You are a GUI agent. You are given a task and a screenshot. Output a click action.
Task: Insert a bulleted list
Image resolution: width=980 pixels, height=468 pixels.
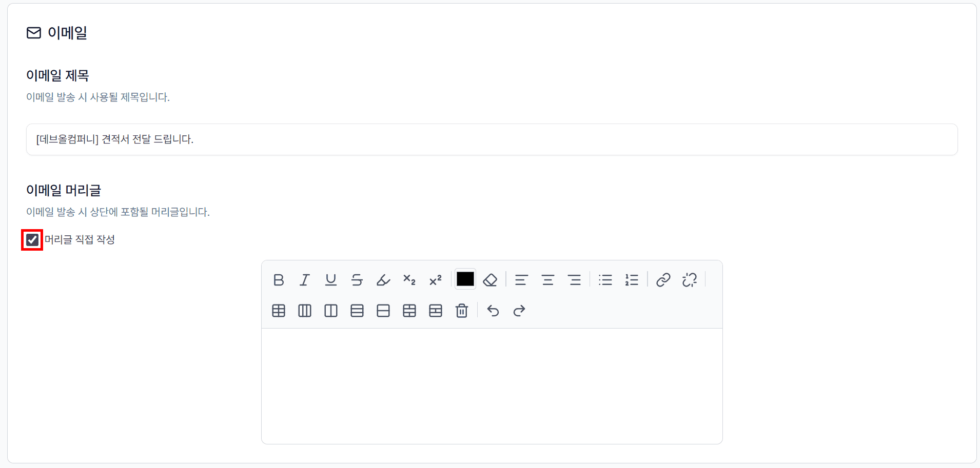[x=605, y=280]
